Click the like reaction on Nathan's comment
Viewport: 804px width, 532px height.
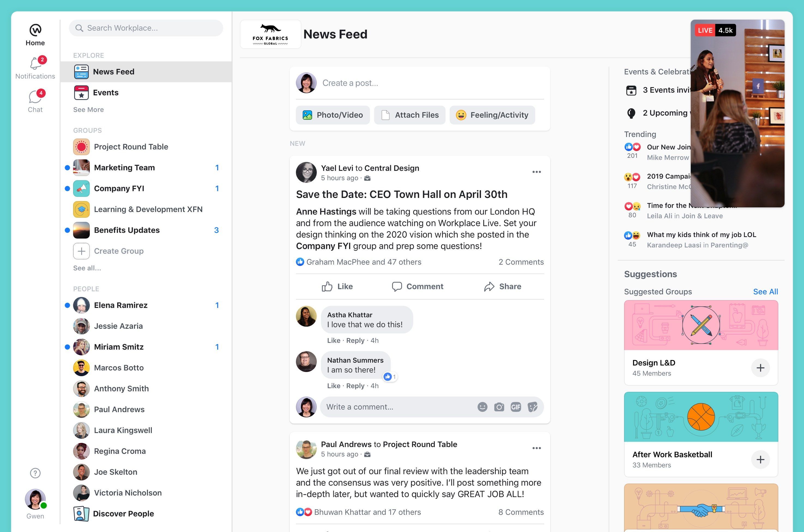(390, 377)
